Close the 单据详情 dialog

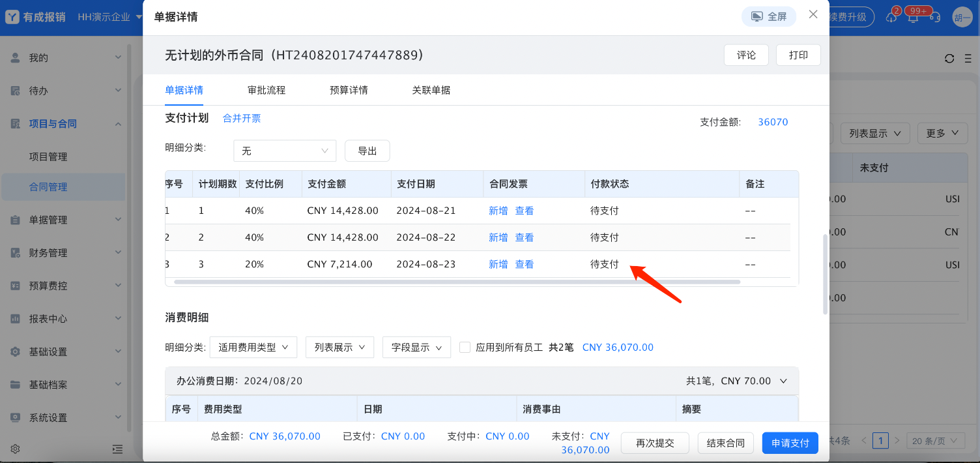tap(813, 14)
